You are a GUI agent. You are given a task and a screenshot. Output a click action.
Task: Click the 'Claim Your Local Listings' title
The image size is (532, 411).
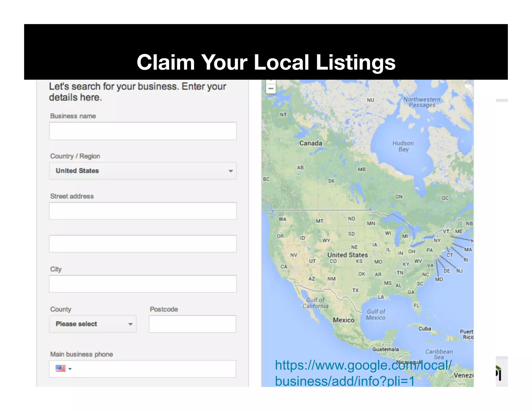click(x=266, y=62)
